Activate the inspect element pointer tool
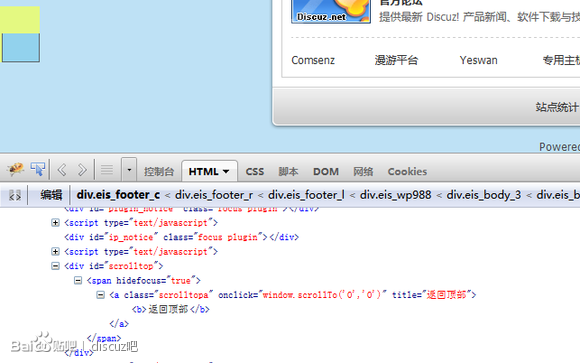580x363 pixels. [x=38, y=169]
